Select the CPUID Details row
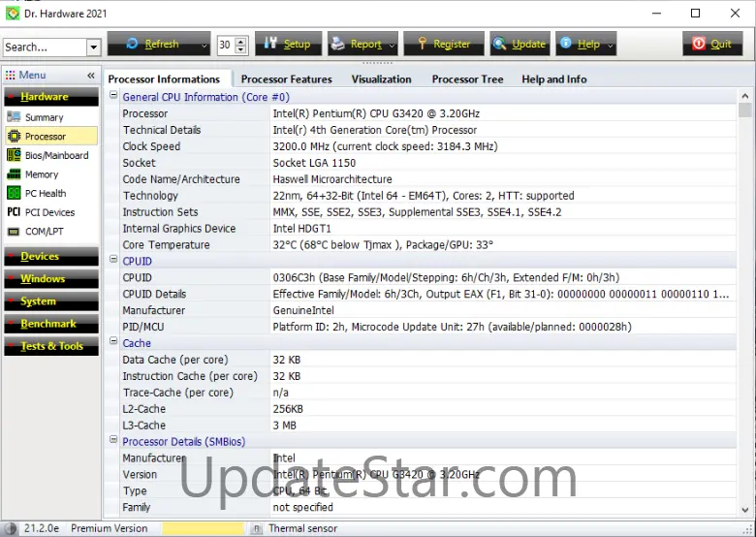This screenshot has height=537, width=756. point(428,294)
